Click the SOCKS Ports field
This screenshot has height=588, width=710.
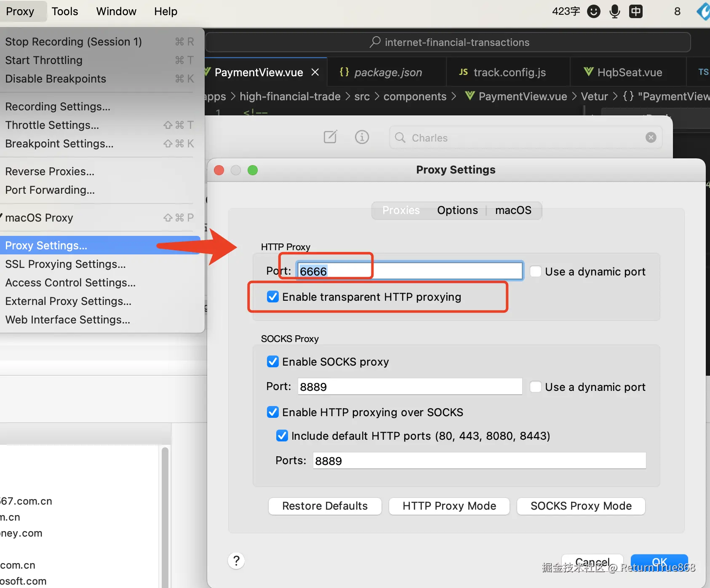[479, 460]
